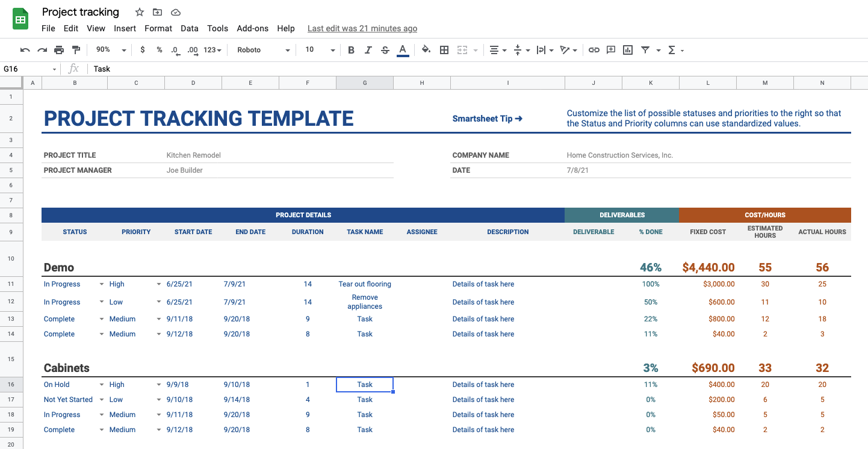Click the Merge cells icon
Image resolution: width=868 pixels, height=449 pixels.
point(463,50)
